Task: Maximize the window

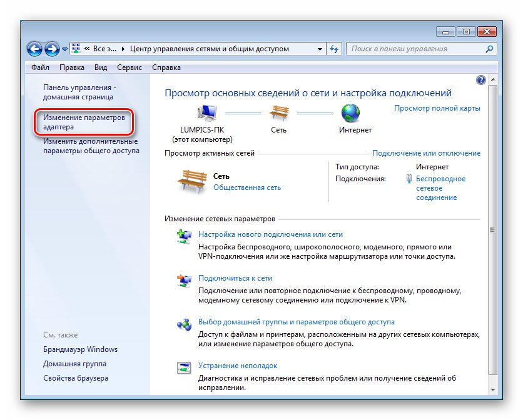Action: click(466, 32)
